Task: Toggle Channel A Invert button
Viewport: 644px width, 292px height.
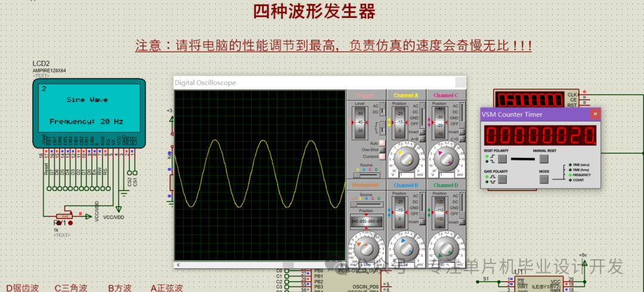Action: click(422, 132)
